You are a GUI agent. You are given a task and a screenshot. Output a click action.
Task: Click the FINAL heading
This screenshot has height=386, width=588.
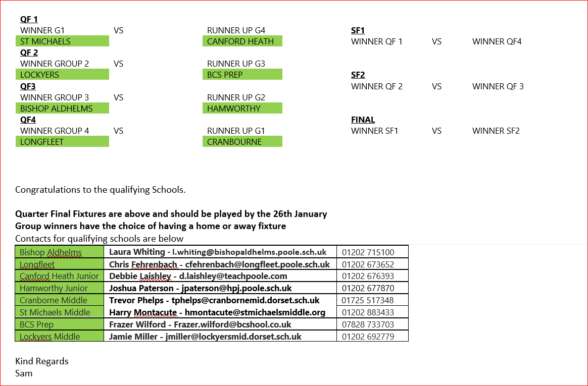click(363, 120)
